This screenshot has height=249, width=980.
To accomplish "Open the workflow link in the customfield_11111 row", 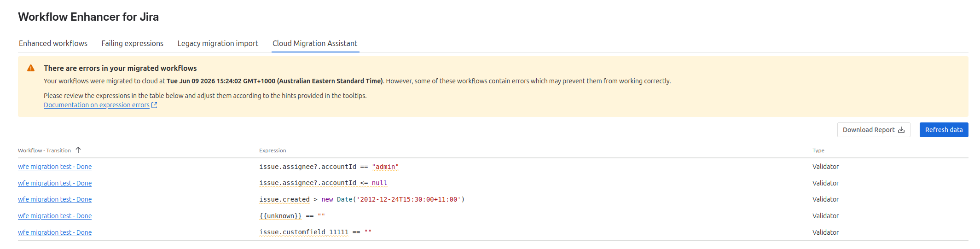I will (55, 232).
